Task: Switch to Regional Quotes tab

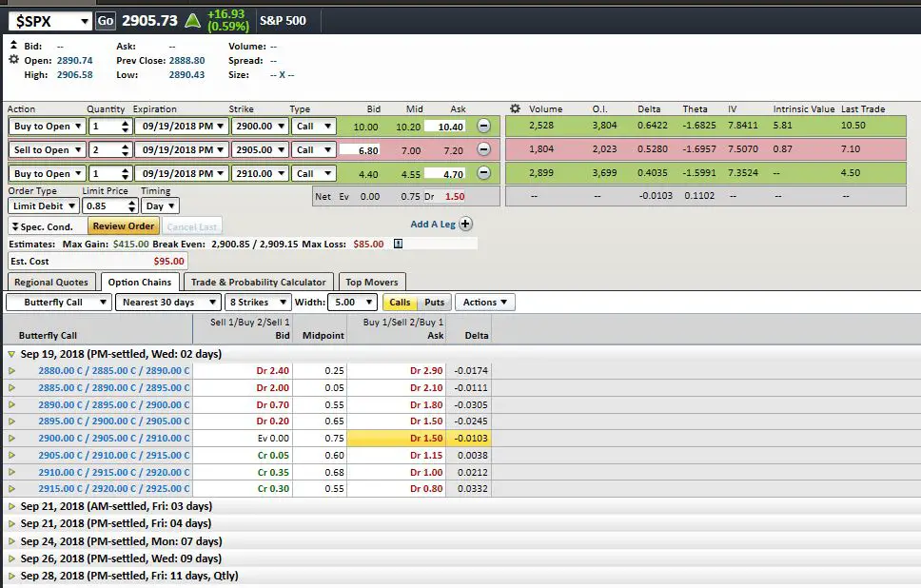Action: 51,282
